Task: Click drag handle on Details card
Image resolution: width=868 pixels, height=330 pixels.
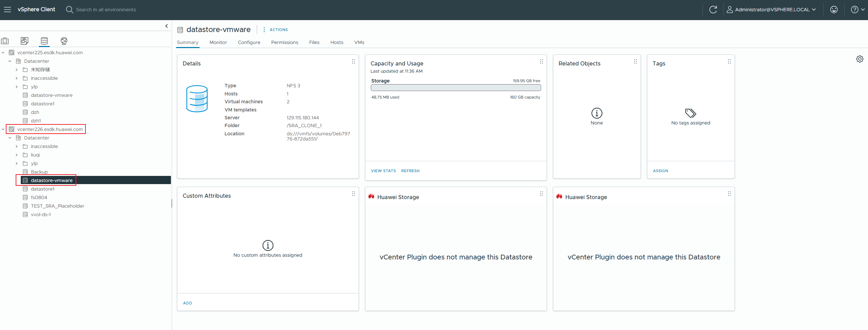Action: pyautogui.click(x=353, y=61)
